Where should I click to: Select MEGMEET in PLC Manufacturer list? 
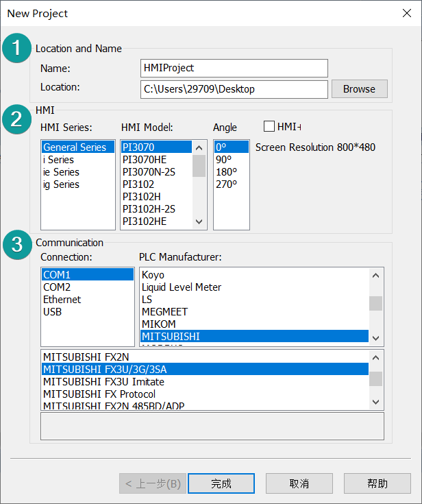click(164, 312)
